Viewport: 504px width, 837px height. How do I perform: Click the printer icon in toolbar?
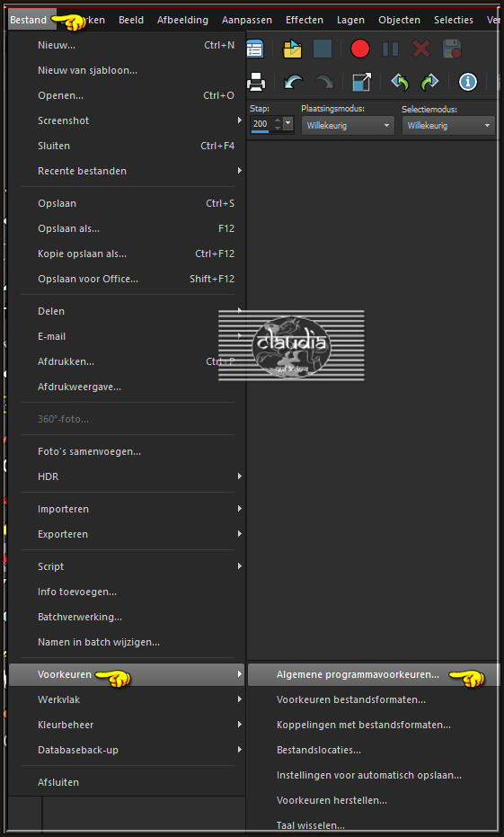click(256, 82)
